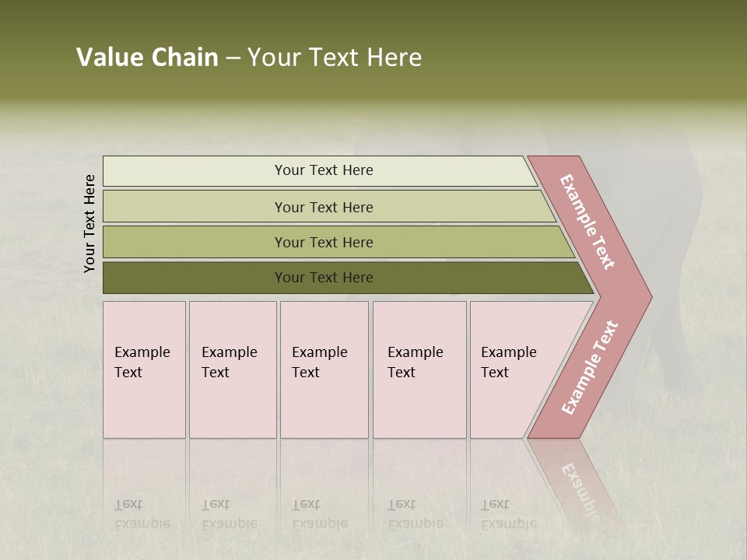Image resolution: width=747 pixels, height=560 pixels.
Task: Click the second pink "Example Text" box
Action: point(233,369)
